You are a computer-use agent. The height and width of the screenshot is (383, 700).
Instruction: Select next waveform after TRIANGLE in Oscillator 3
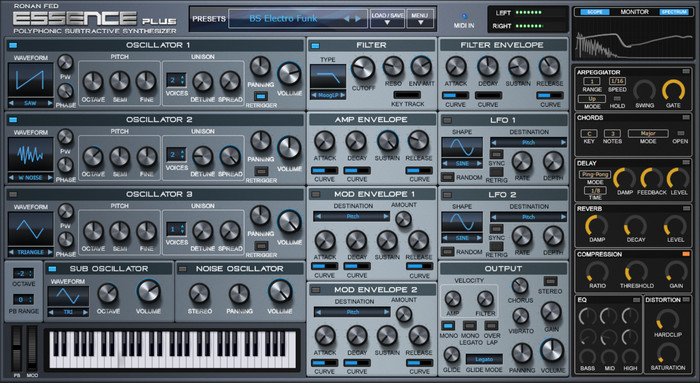[x=50, y=252]
